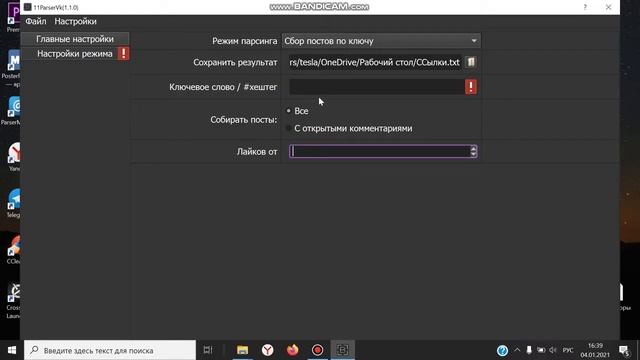Image resolution: width=640 pixels, height=360 pixels.
Task: Click the Premiere desktop shortcut
Action: (x=13, y=17)
